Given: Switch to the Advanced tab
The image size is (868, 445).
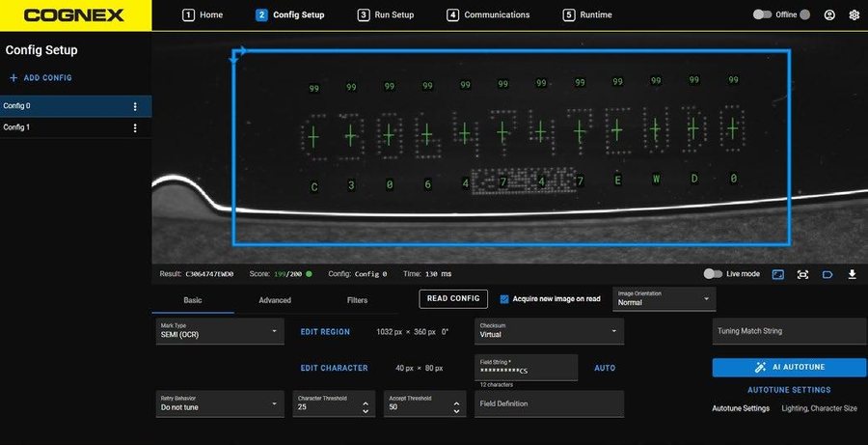Looking at the screenshot, I should 275,300.
